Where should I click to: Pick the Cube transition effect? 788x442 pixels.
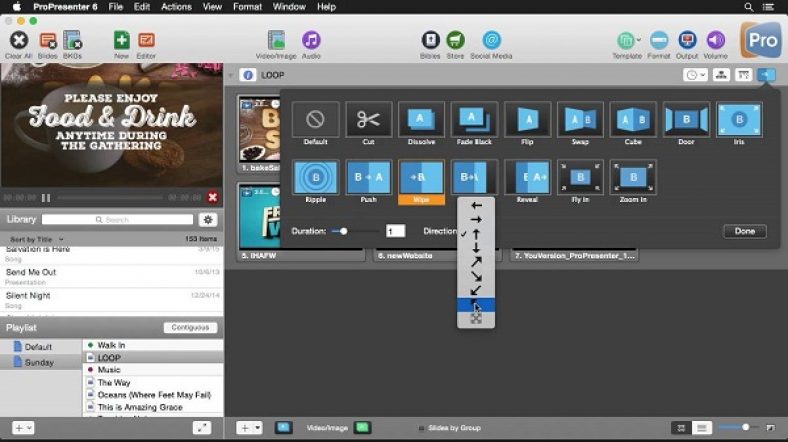point(633,121)
